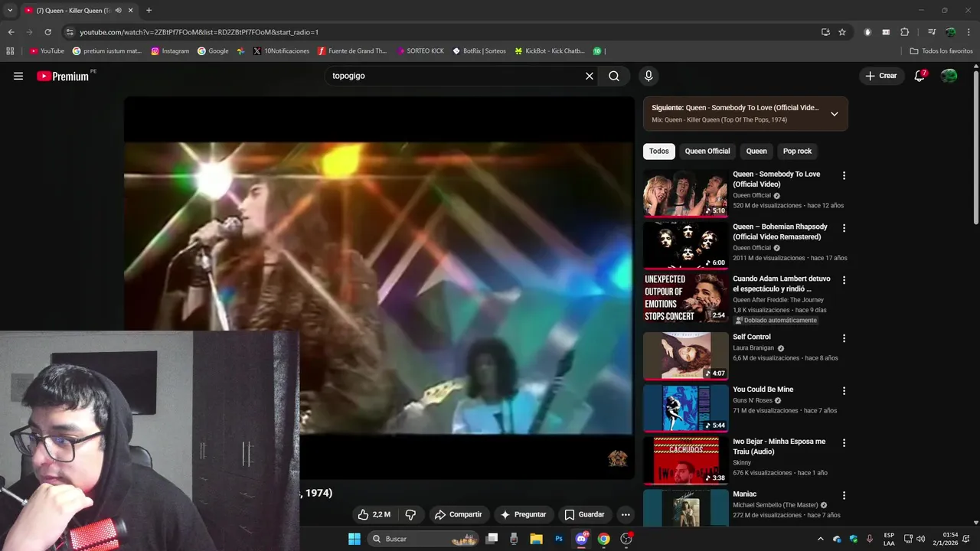This screenshot has height=551, width=980.
Task: Open options for You Could Be Mine
Action: coord(844,390)
